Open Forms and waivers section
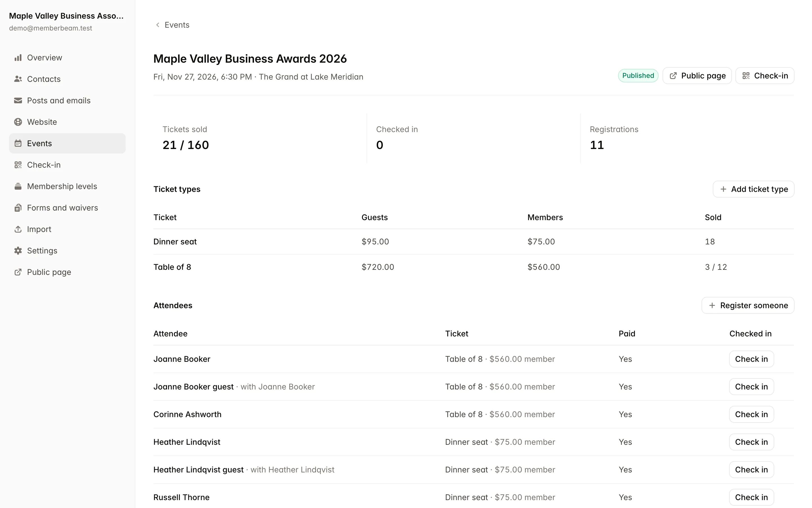The height and width of the screenshot is (508, 812). [x=67, y=208]
